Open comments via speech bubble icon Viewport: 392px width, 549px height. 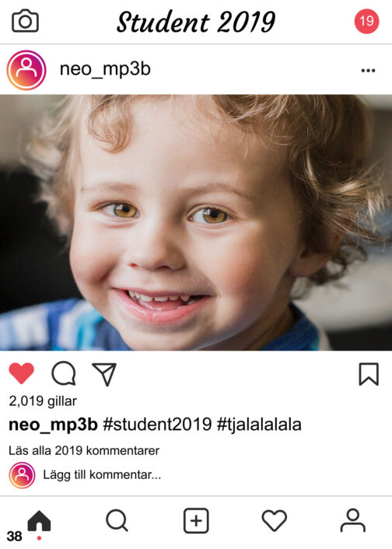(x=64, y=373)
